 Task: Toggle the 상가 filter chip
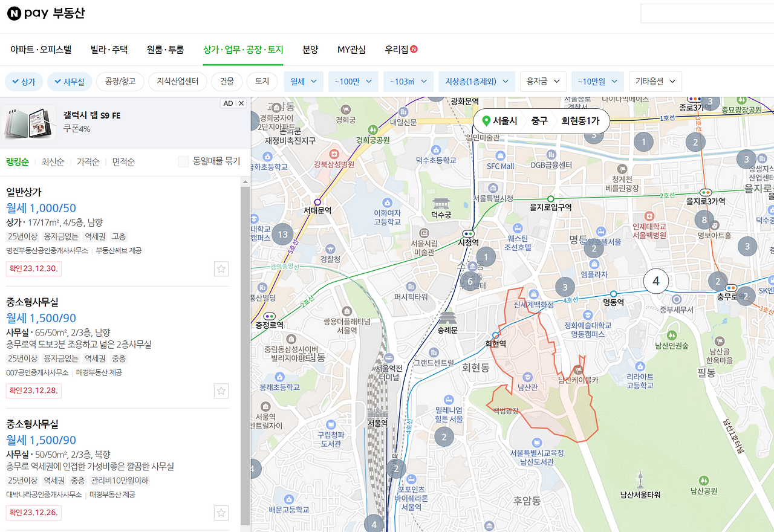[24, 82]
